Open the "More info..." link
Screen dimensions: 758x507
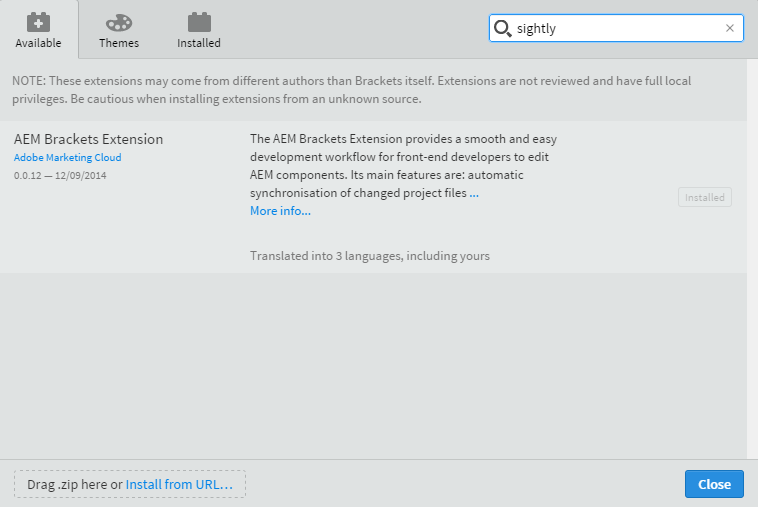[x=280, y=211]
